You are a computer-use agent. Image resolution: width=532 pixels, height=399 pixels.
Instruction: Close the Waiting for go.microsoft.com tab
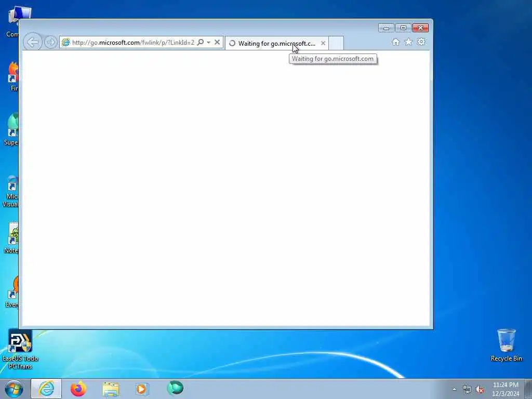tap(323, 43)
